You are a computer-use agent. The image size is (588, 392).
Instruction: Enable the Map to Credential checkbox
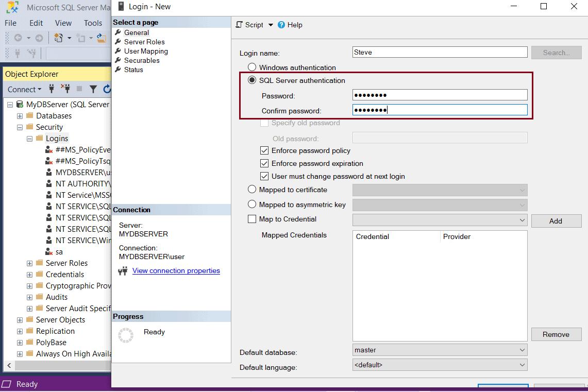(252, 219)
